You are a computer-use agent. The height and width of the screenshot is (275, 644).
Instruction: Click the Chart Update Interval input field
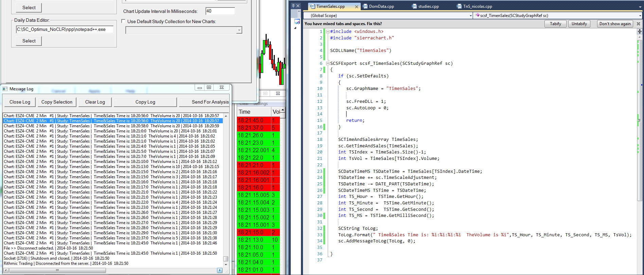(x=220, y=11)
